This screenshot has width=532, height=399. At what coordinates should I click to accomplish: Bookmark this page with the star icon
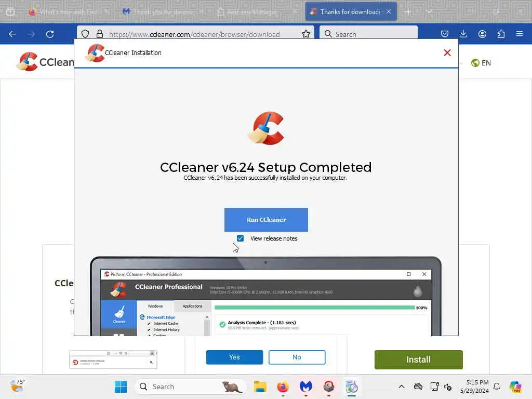(305, 34)
